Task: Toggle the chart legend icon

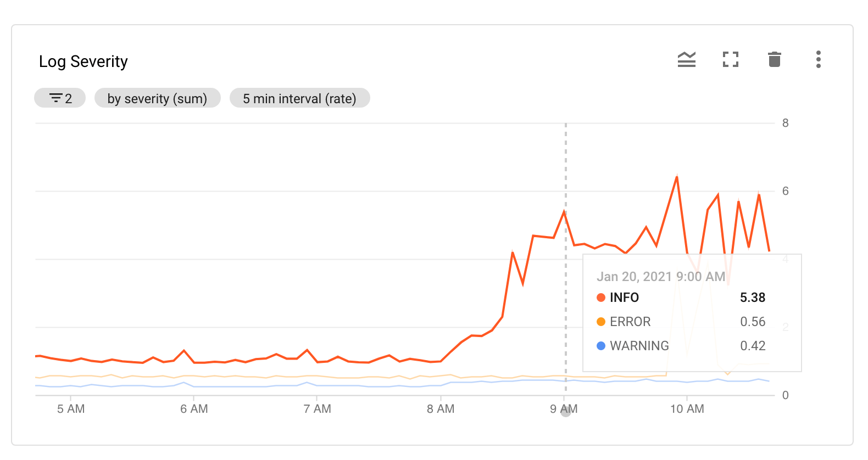Action: (x=686, y=59)
